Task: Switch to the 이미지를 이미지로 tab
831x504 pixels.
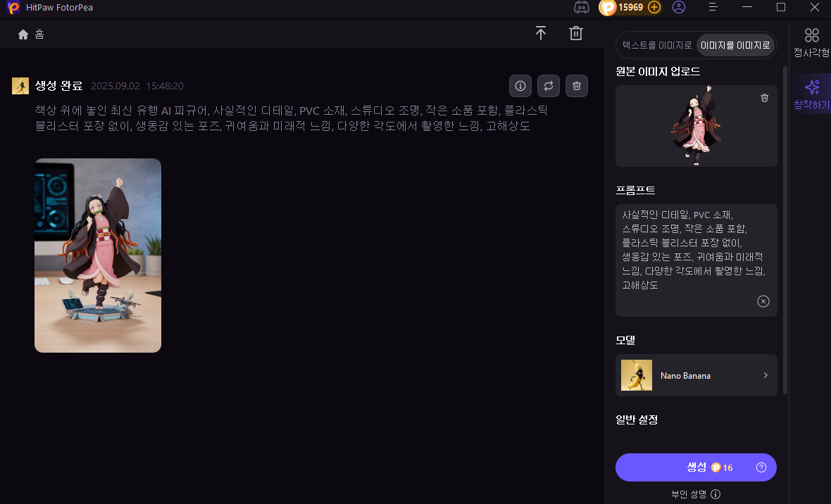Action: [735, 45]
